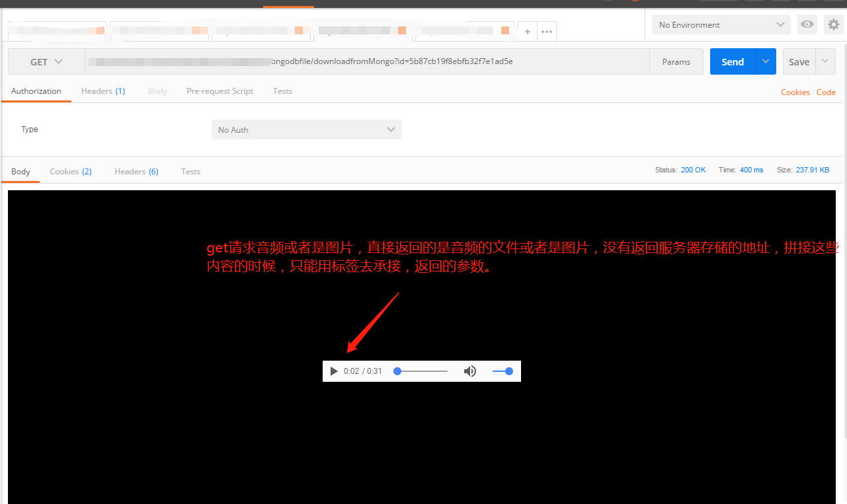The image size is (847, 504).
Task: Open response Cookies (2) tab
Action: tap(71, 172)
